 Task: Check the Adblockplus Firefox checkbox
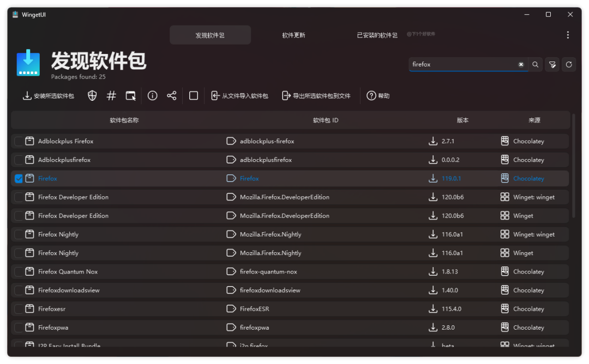pos(19,141)
